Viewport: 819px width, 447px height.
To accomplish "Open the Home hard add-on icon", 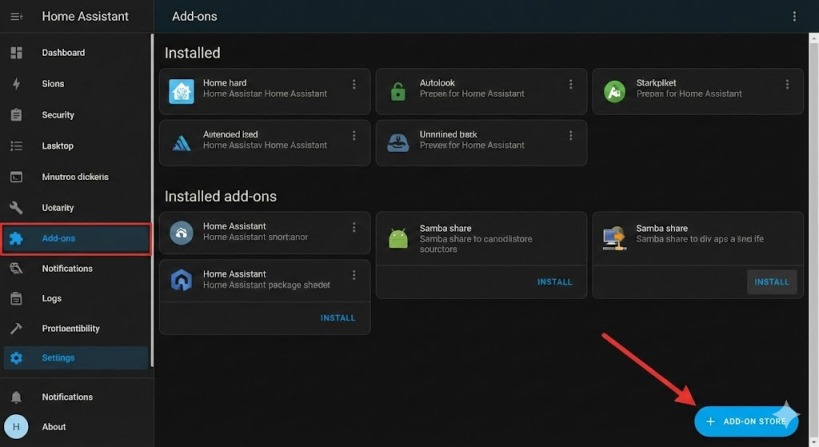I will [181, 91].
